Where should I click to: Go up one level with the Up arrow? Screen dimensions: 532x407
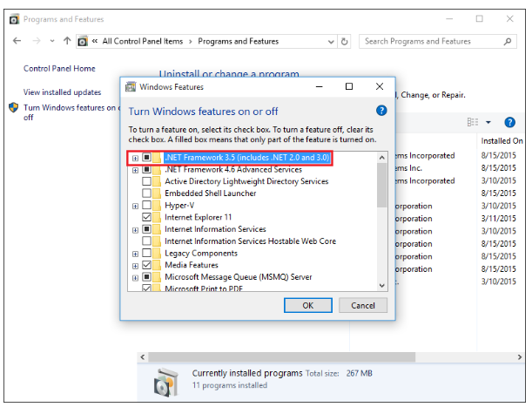pos(67,41)
